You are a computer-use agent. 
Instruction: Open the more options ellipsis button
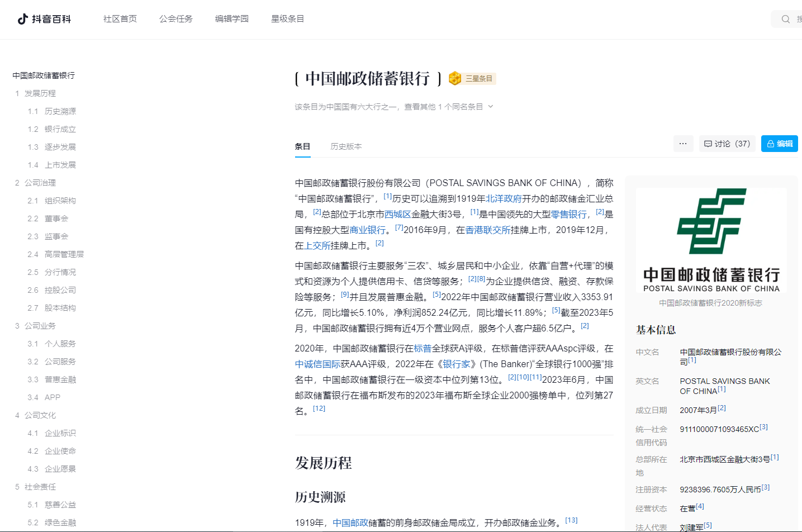(x=683, y=144)
